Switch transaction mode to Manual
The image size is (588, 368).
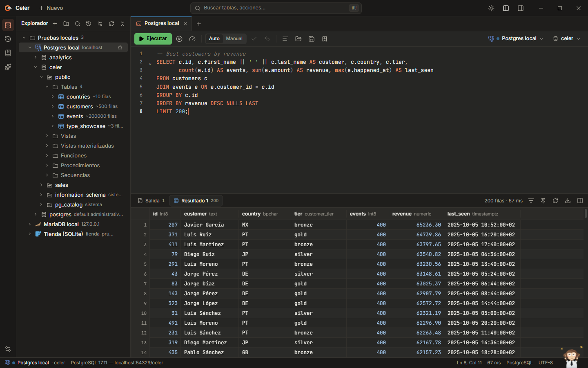click(234, 38)
